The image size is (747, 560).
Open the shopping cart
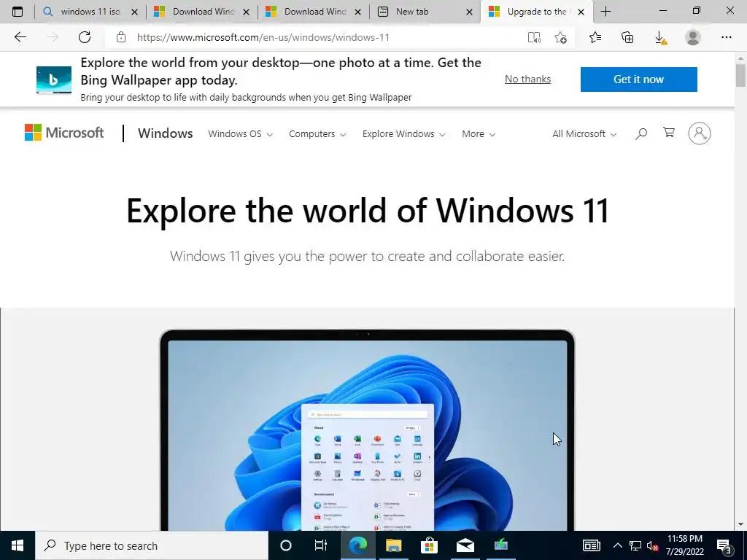[669, 133]
